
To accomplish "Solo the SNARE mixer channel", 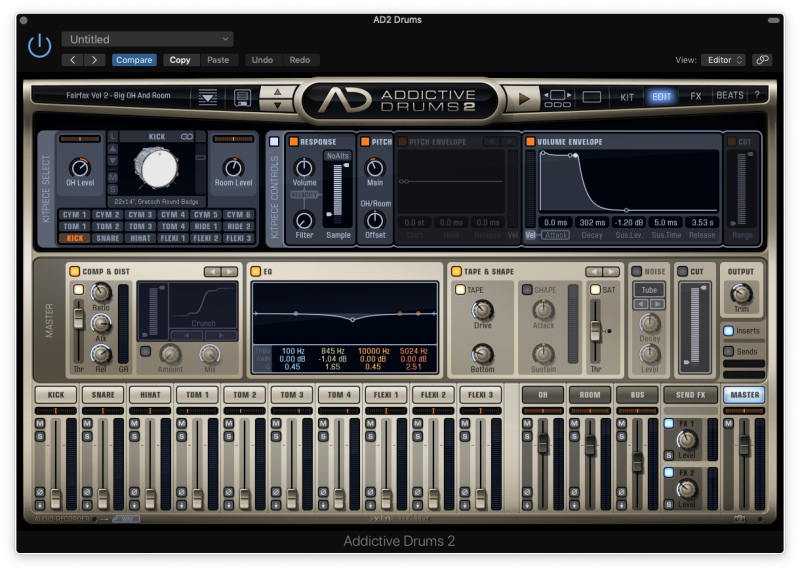I will 87,436.
